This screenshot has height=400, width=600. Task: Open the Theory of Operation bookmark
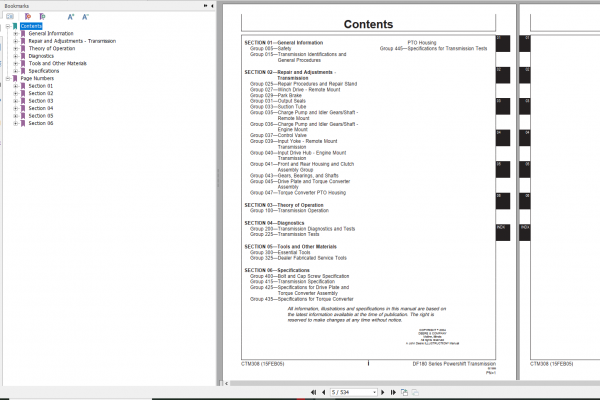[52, 49]
